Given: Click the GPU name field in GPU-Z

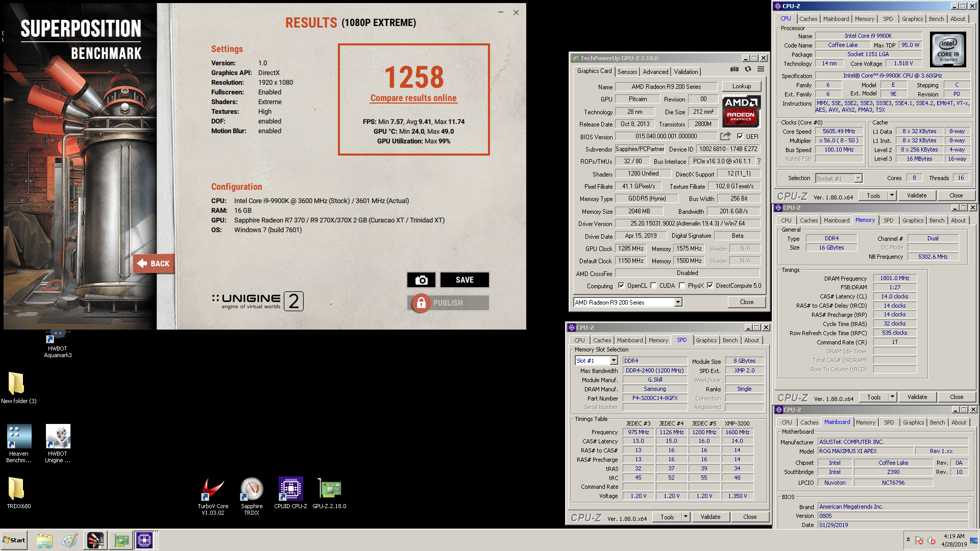Looking at the screenshot, I should point(666,87).
